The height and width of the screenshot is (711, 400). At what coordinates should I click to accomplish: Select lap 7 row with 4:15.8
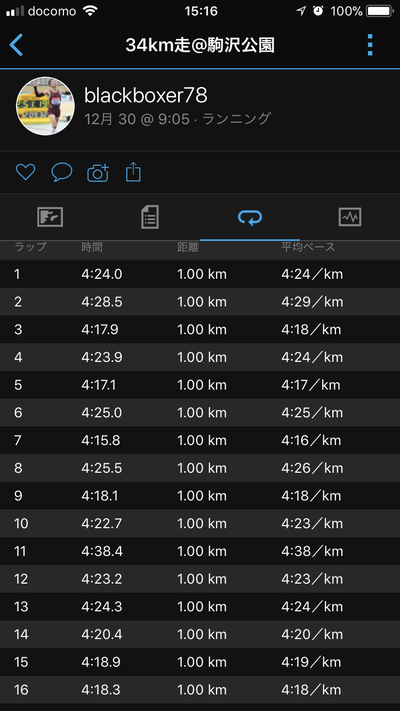200,440
